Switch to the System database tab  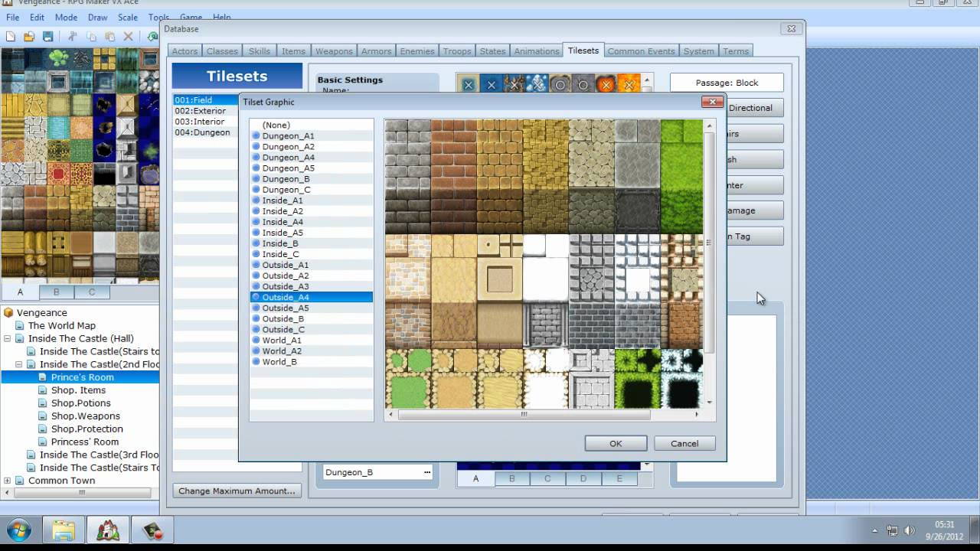[x=698, y=51]
